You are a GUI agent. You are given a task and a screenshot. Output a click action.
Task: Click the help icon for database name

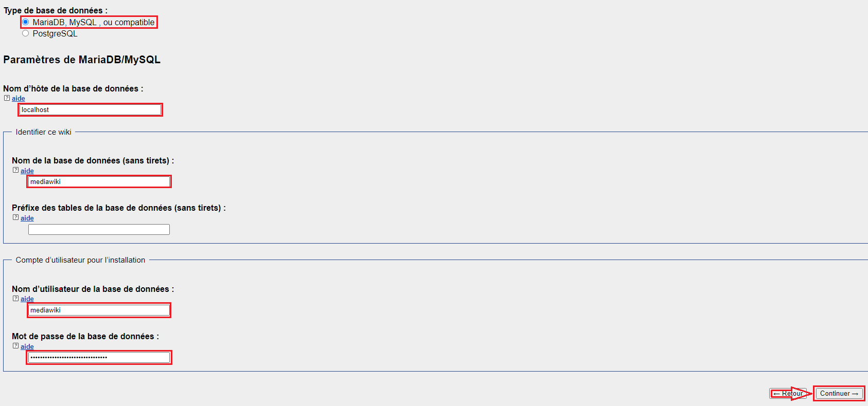pyautogui.click(x=16, y=170)
